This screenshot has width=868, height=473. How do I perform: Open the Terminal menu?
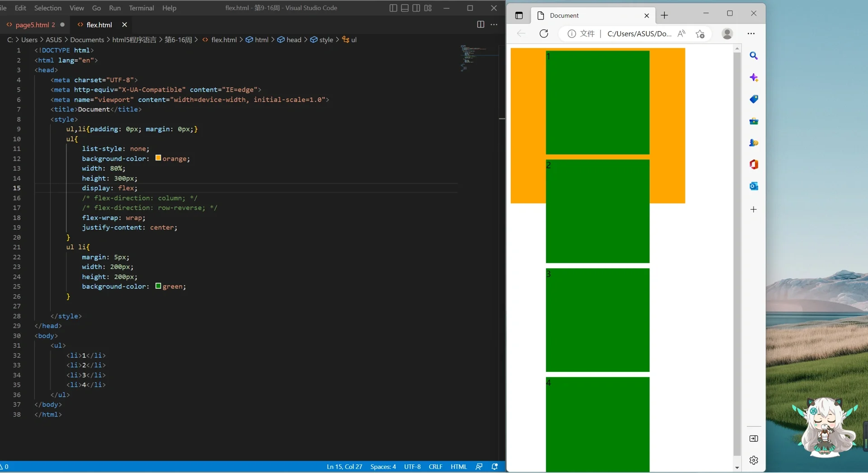pyautogui.click(x=142, y=8)
